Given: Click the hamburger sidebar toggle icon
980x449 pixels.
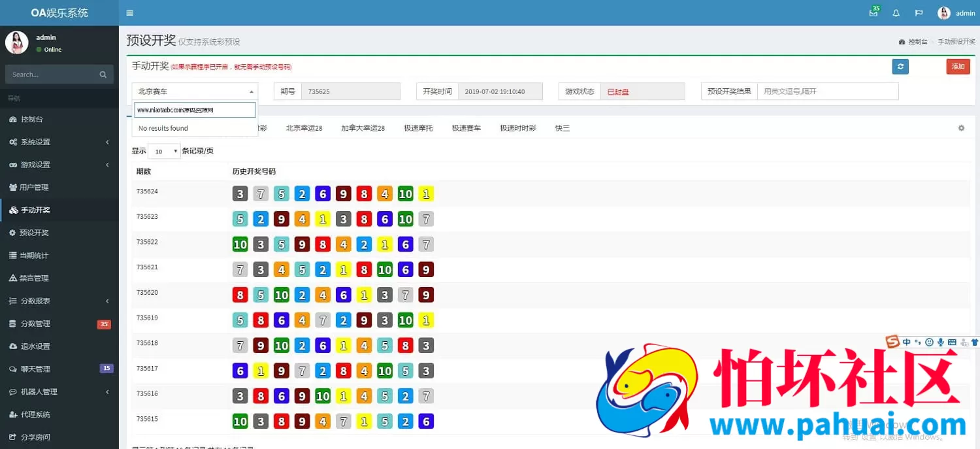Looking at the screenshot, I should tap(130, 13).
